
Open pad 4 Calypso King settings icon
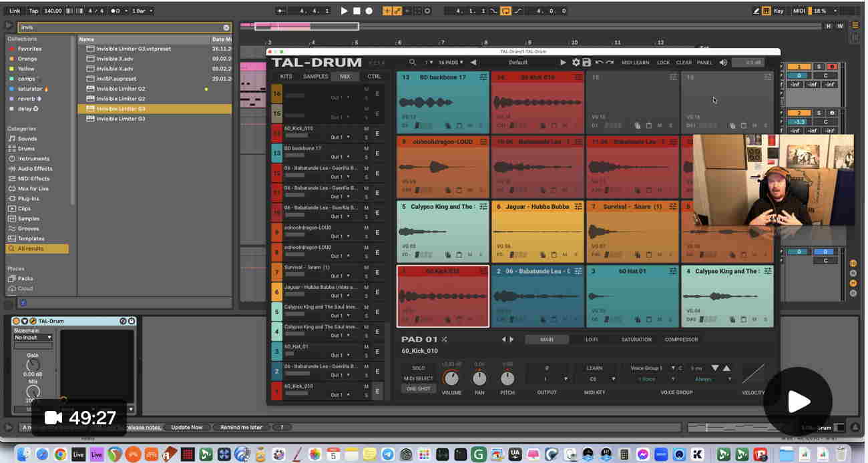pos(768,272)
